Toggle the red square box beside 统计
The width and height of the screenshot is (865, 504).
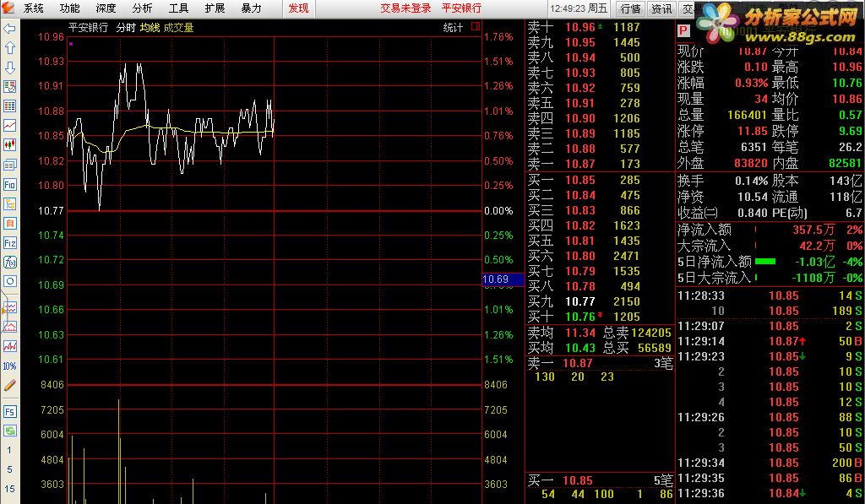(476, 26)
